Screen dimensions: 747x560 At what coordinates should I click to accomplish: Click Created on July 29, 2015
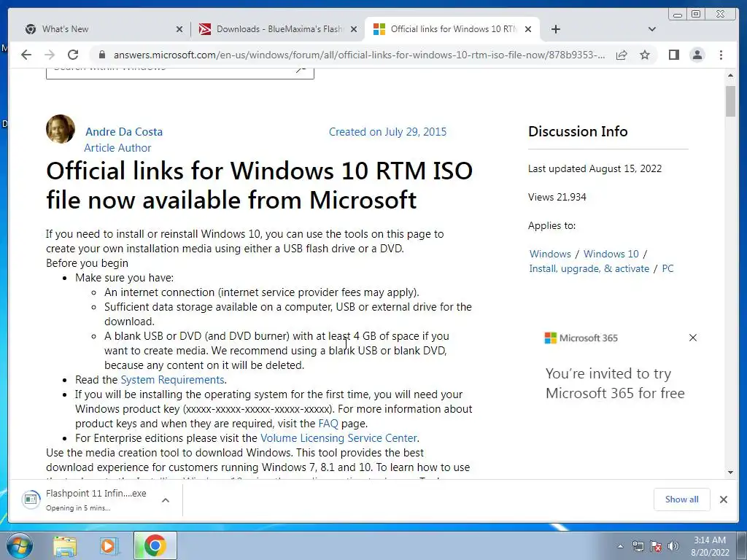point(388,132)
